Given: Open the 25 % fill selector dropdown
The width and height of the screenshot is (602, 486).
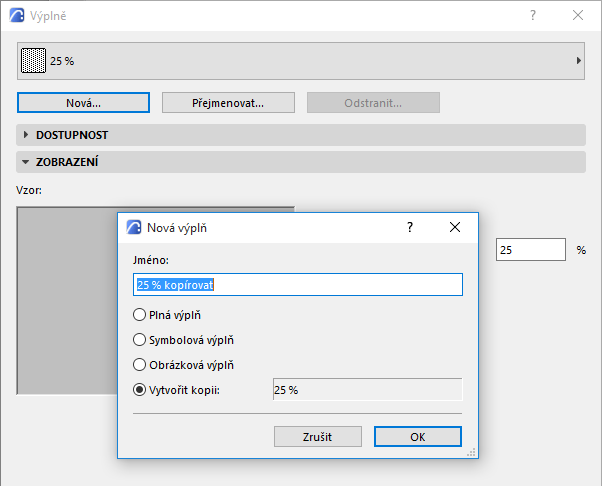Looking at the screenshot, I should tap(579, 61).
